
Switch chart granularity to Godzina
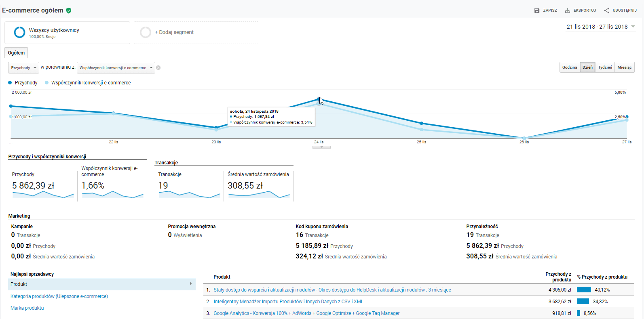[570, 67]
